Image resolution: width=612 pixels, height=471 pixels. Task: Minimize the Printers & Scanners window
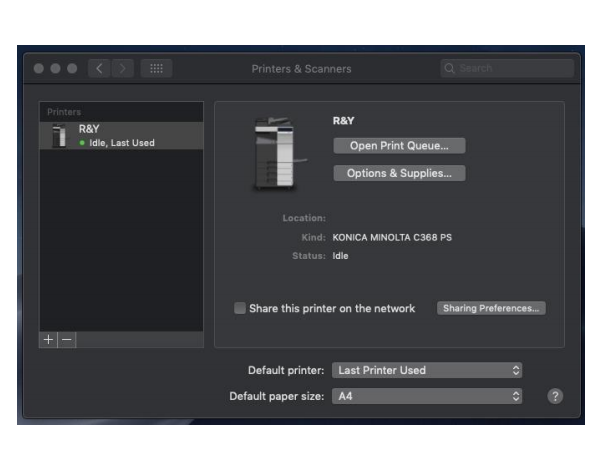(x=55, y=69)
